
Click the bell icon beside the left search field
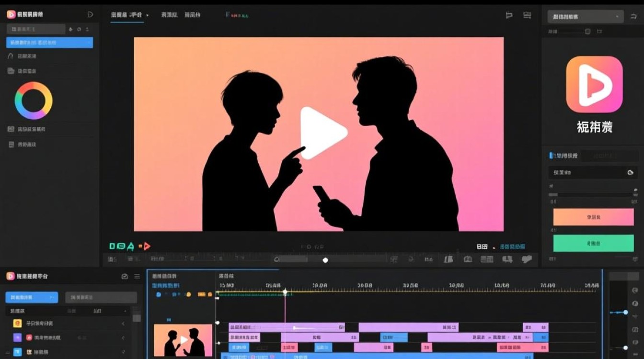pos(71,29)
